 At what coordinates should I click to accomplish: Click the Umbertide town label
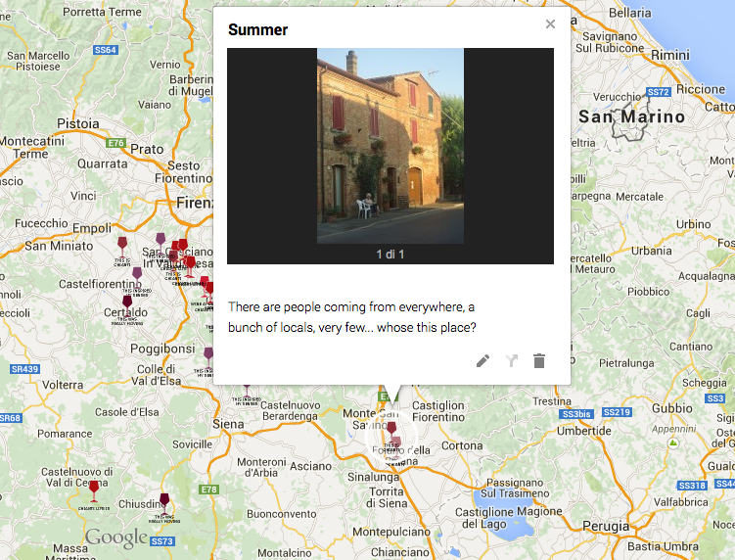click(584, 431)
